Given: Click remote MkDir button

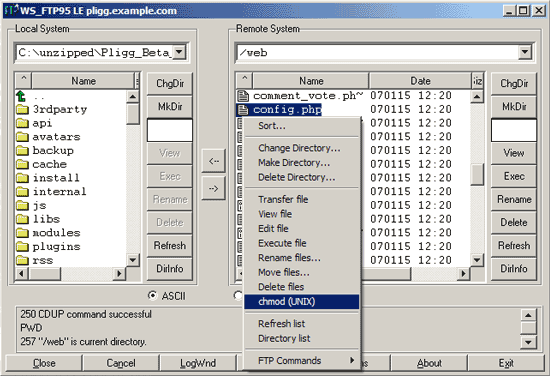Looking at the screenshot, I should click(514, 107).
